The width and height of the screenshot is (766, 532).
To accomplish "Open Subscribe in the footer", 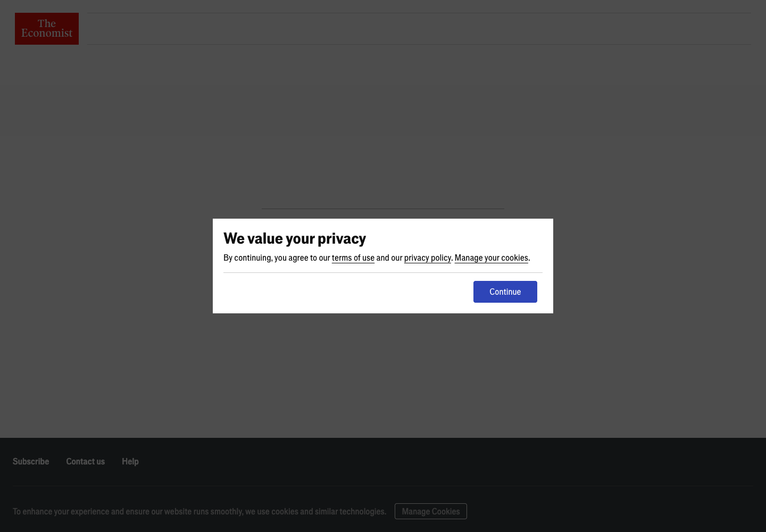I will coord(31,461).
